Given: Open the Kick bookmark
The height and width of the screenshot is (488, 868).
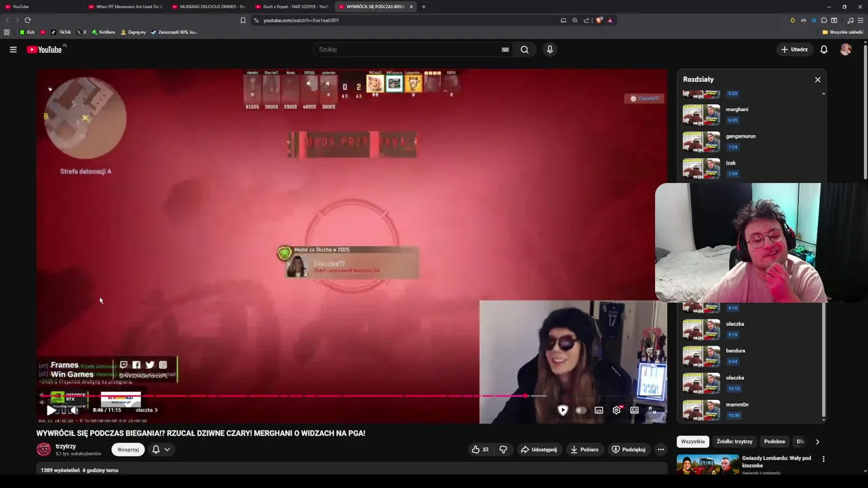Looking at the screenshot, I should (27, 32).
